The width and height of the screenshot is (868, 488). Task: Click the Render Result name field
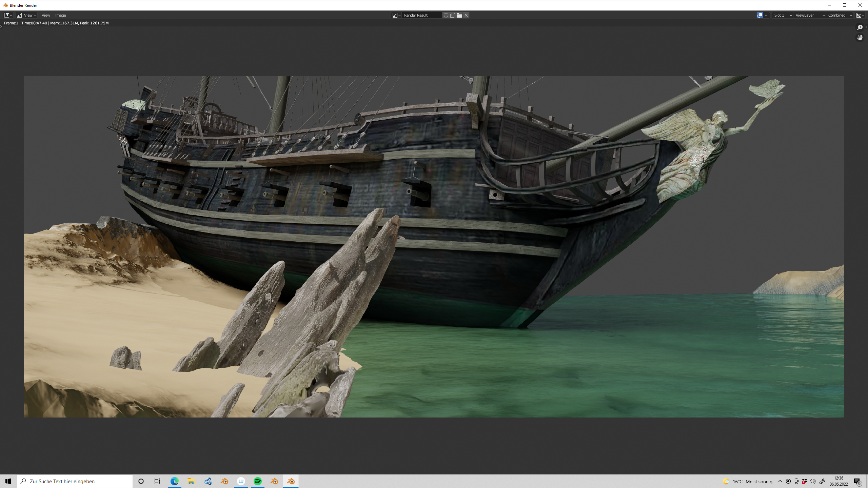[421, 15]
